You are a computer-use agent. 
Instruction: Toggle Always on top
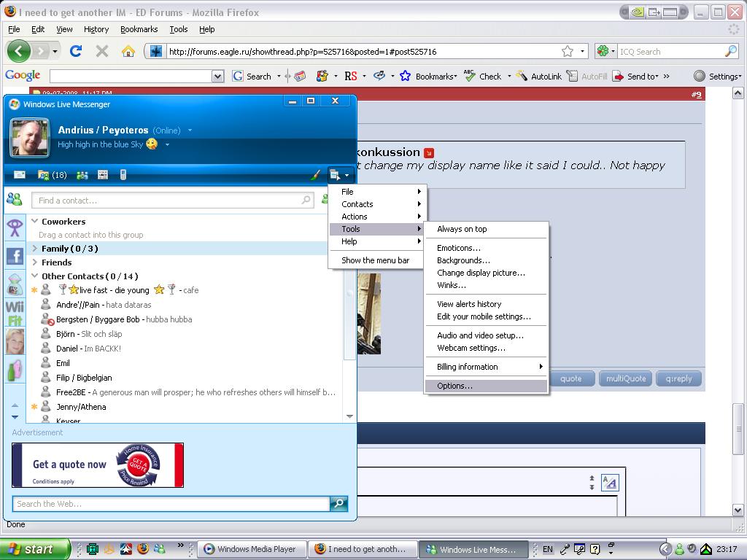coord(486,229)
